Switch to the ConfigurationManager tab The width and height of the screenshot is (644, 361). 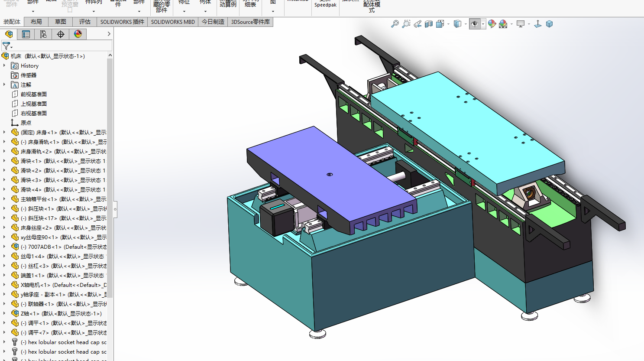[x=43, y=34]
